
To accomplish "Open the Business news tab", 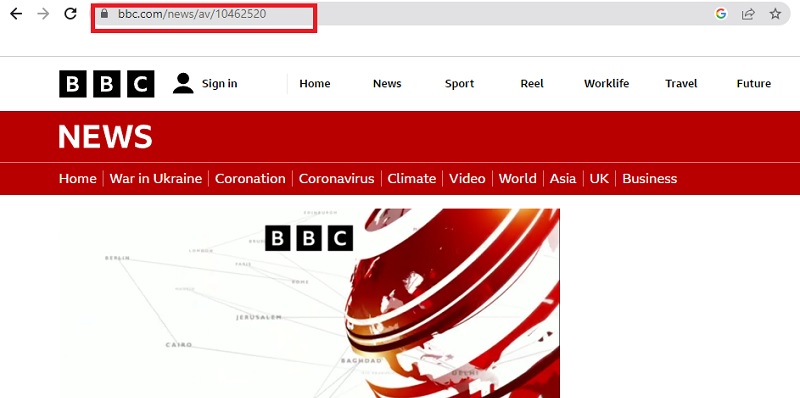I will (x=649, y=179).
